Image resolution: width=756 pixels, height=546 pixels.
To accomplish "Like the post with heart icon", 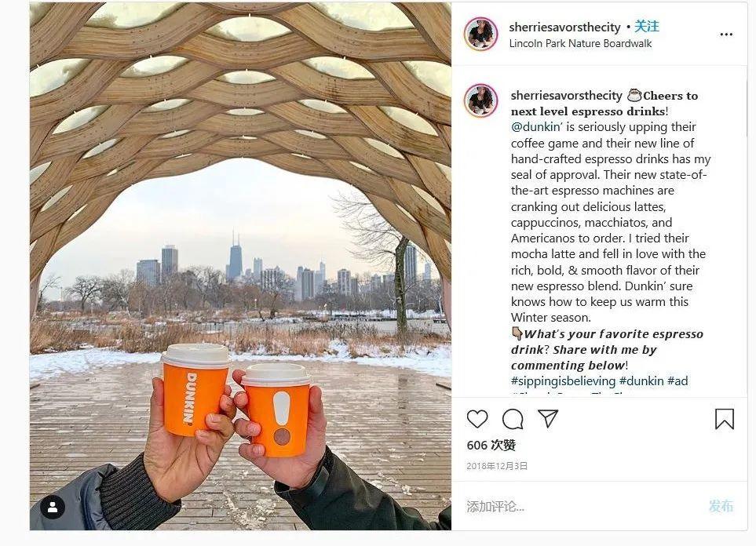I will [x=477, y=419].
